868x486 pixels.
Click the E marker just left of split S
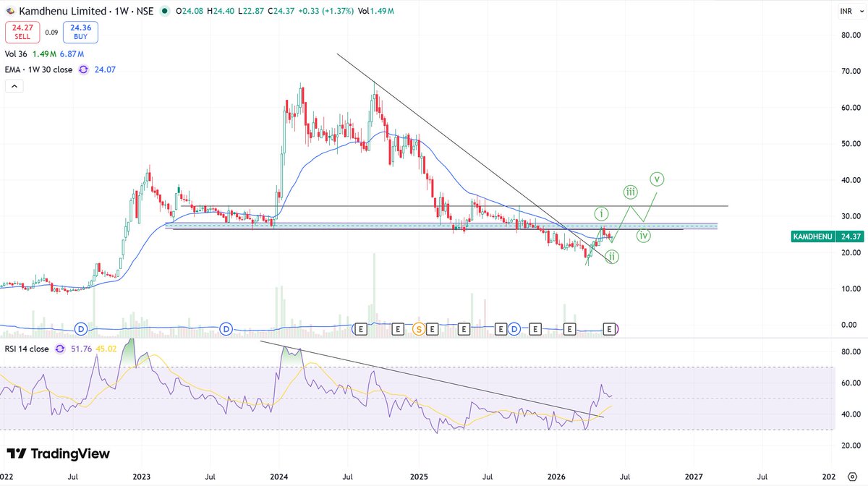click(397, 329)
